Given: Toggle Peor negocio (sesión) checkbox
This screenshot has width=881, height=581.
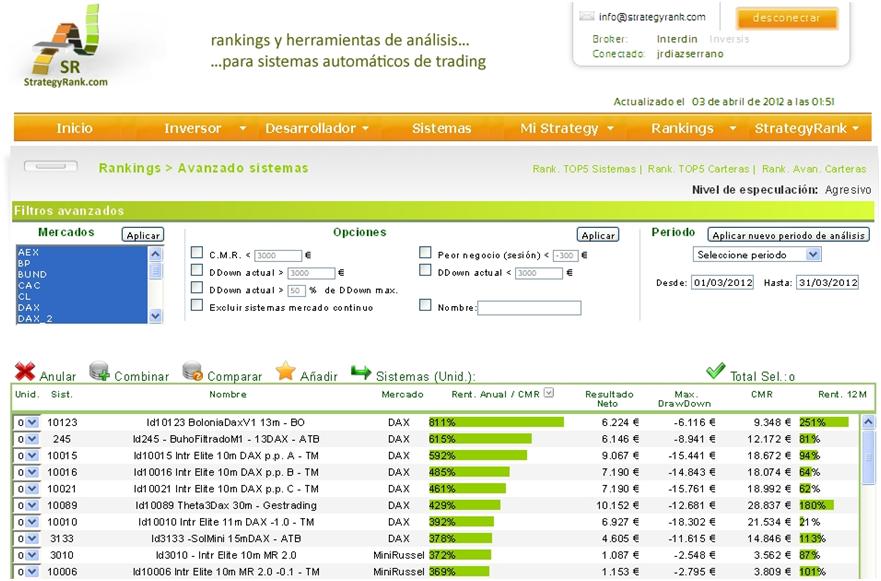Looking at the screenshot, I should coord(425,252).
